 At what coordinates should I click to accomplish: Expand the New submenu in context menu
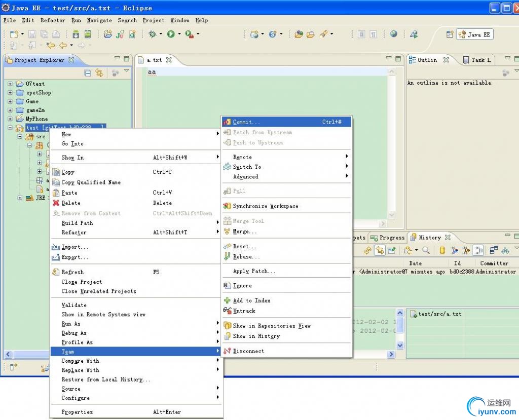pyautogui.click(x=136, y=134)
